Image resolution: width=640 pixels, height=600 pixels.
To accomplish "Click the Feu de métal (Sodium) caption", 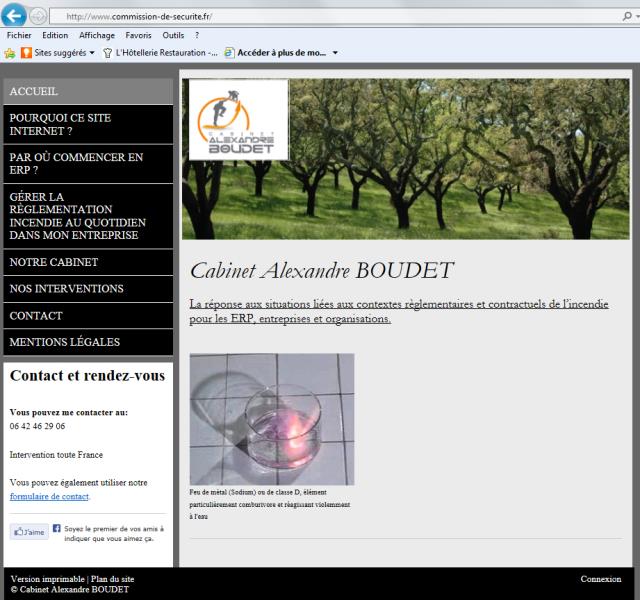I will click(270, 504).
